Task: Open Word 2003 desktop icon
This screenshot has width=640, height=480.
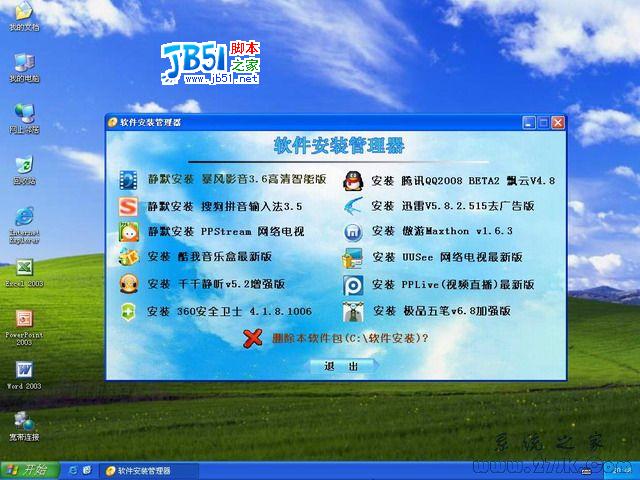Action: coord(24,376)
